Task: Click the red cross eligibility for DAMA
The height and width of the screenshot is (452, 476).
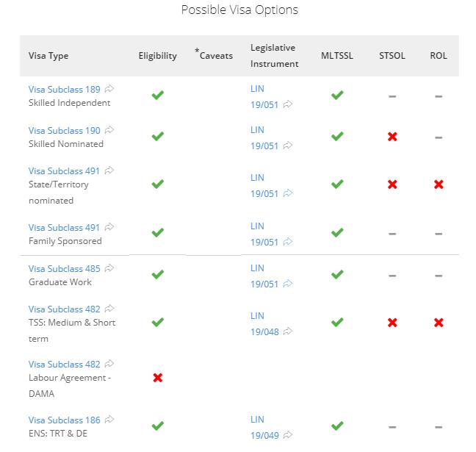Action: point(158,378)
